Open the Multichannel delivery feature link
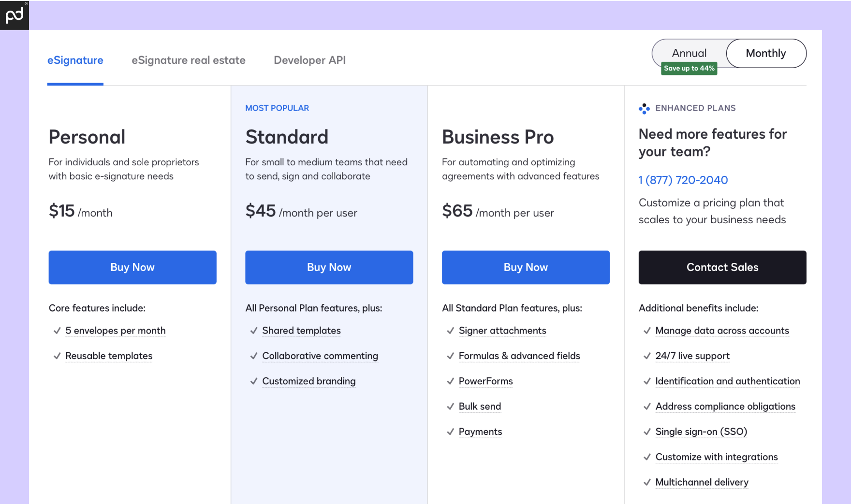 (702, 482)
